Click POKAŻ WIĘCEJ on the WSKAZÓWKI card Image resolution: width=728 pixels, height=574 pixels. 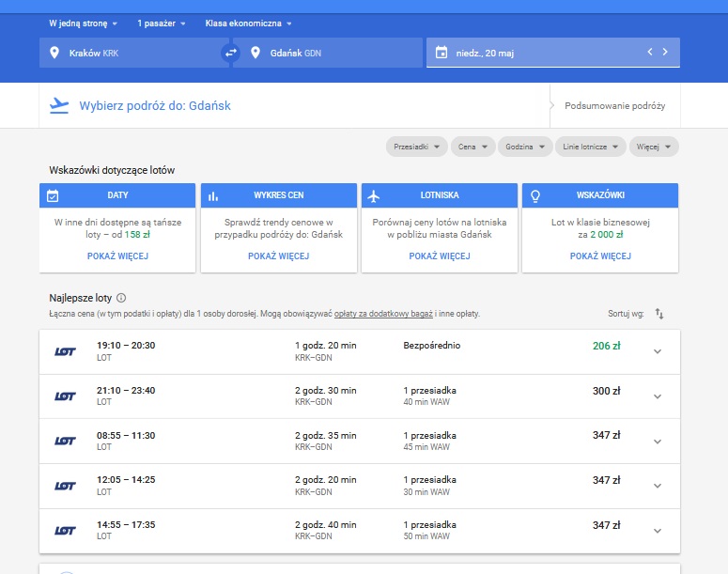[x=600, y=256]
